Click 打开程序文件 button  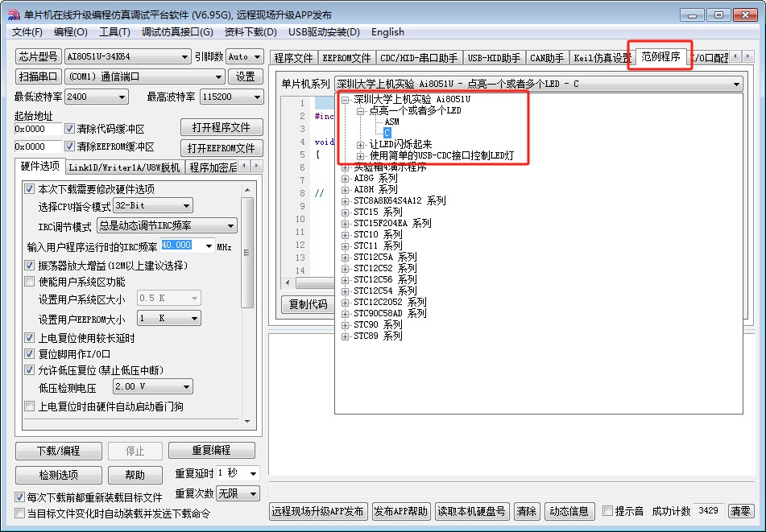222,127
